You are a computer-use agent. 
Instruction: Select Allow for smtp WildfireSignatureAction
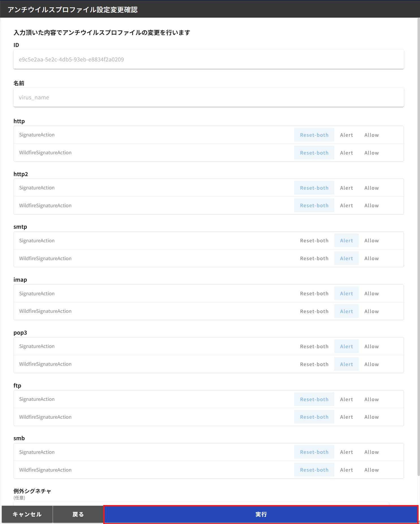[x=371, y=258]
